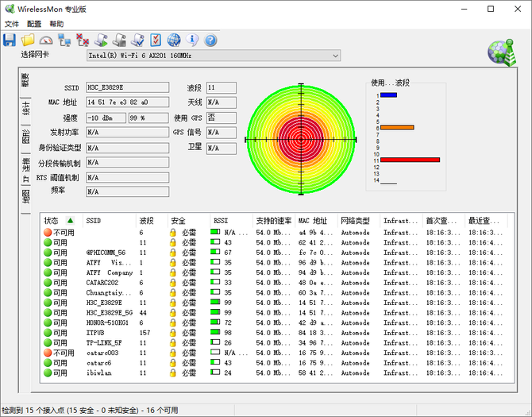Screen dimensions: 532x417
Task: Open the checklist clipboard options icon
Action: pos(156,40)
